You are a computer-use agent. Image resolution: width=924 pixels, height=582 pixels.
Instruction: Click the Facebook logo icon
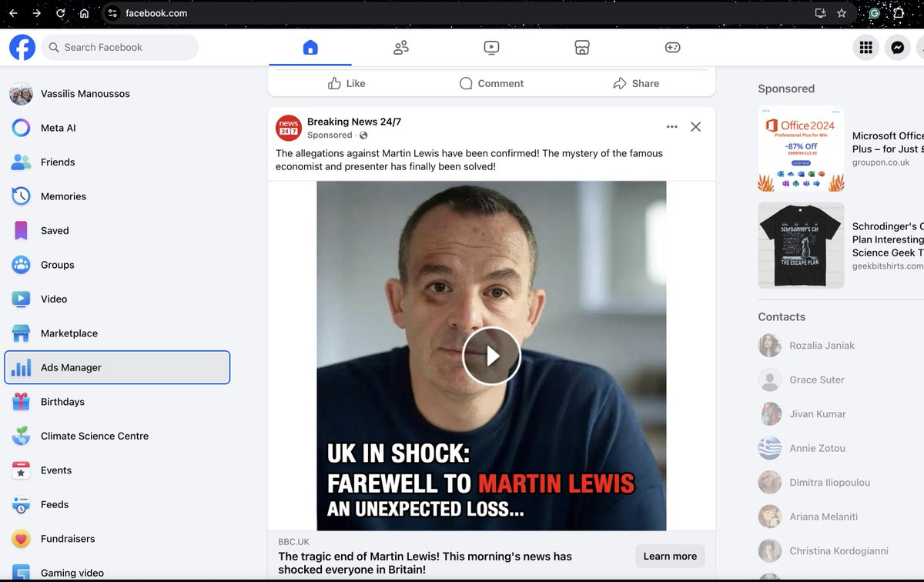(x=22, y=47)
